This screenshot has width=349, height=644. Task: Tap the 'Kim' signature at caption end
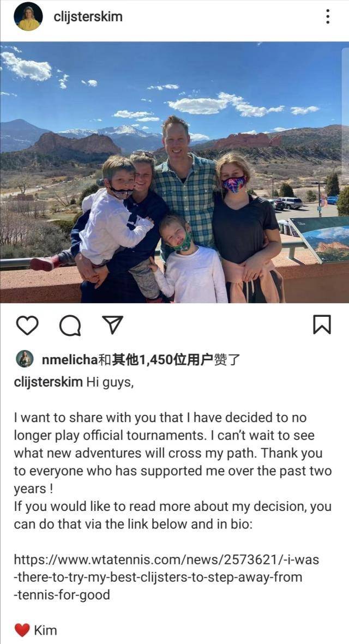click(45, 630)
